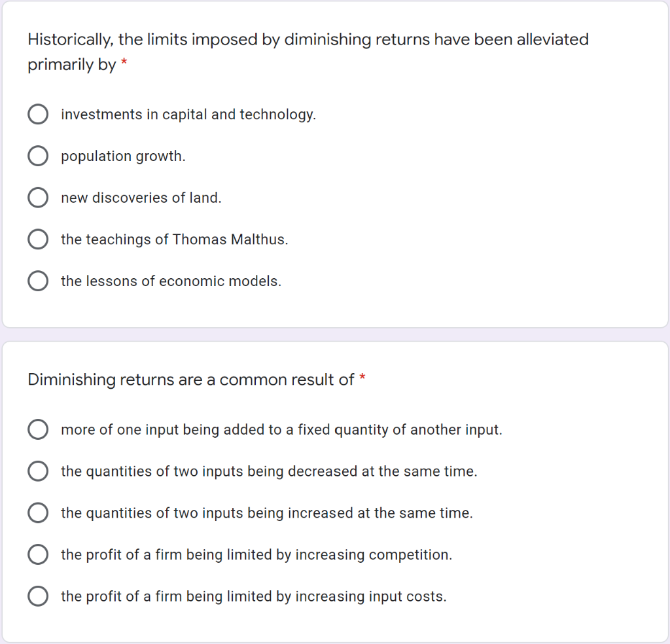Select 'limited by increasing competition' option
The image size is (670, 644).
click(x=38, y=554)
